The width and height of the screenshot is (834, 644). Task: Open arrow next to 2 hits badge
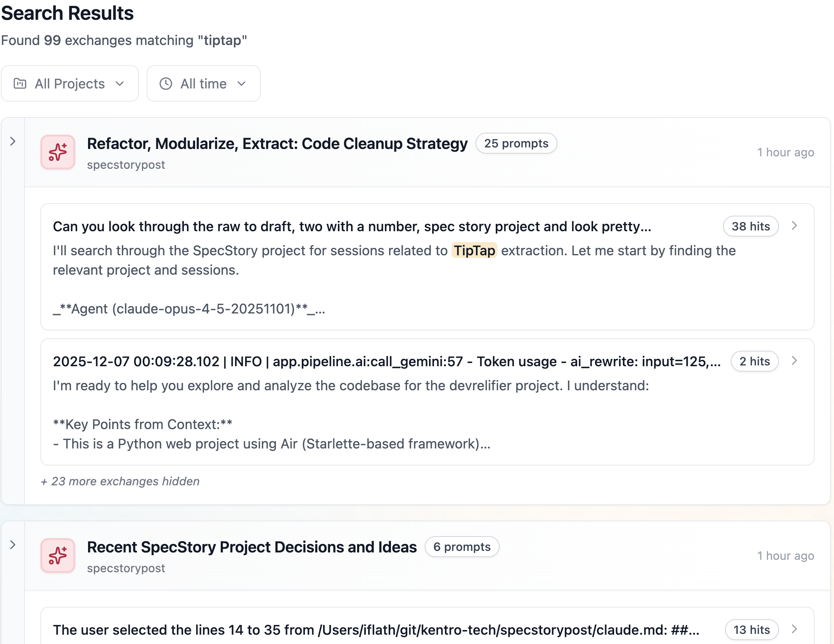pos(794,361)
